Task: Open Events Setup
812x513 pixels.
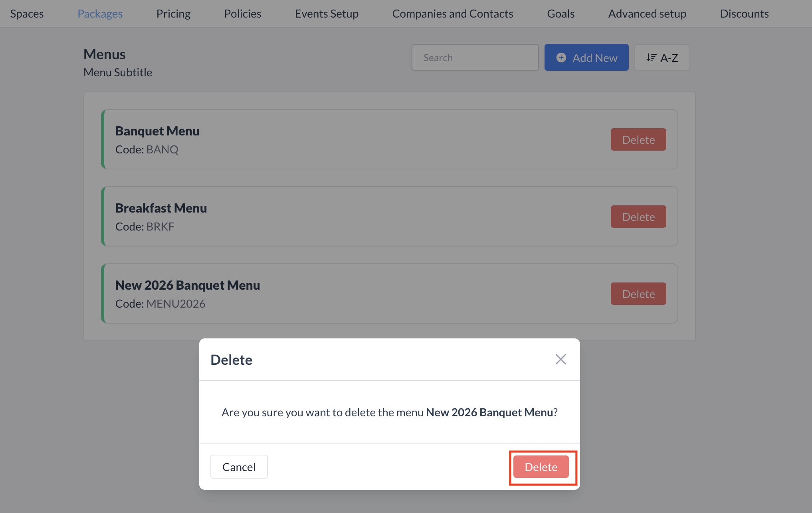Action: click(x=327, y=13)
